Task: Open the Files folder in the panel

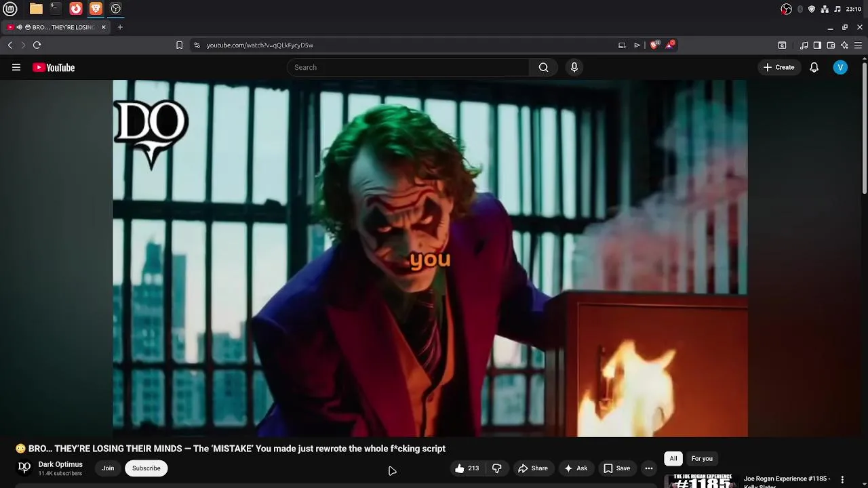Action: click(x=36, y=9)
